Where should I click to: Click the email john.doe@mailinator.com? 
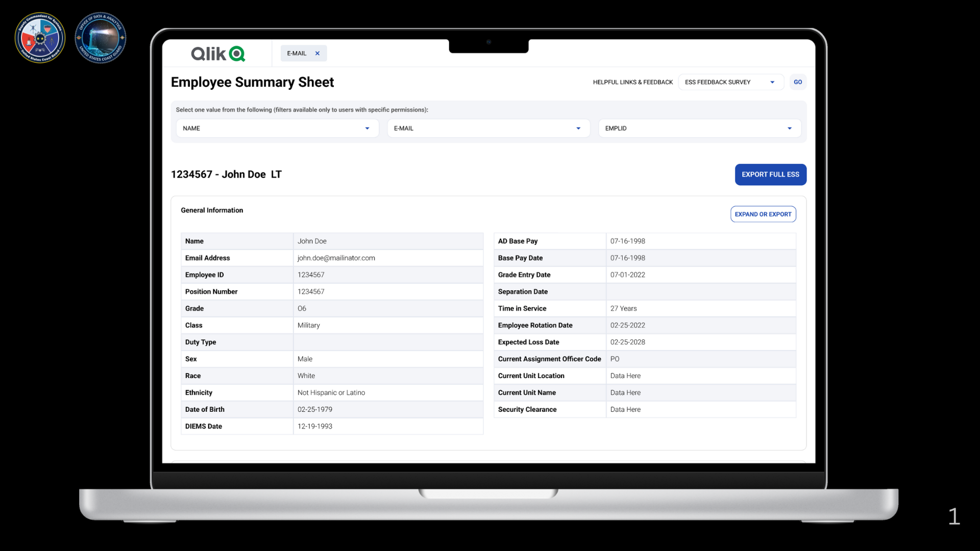point(336,258)
